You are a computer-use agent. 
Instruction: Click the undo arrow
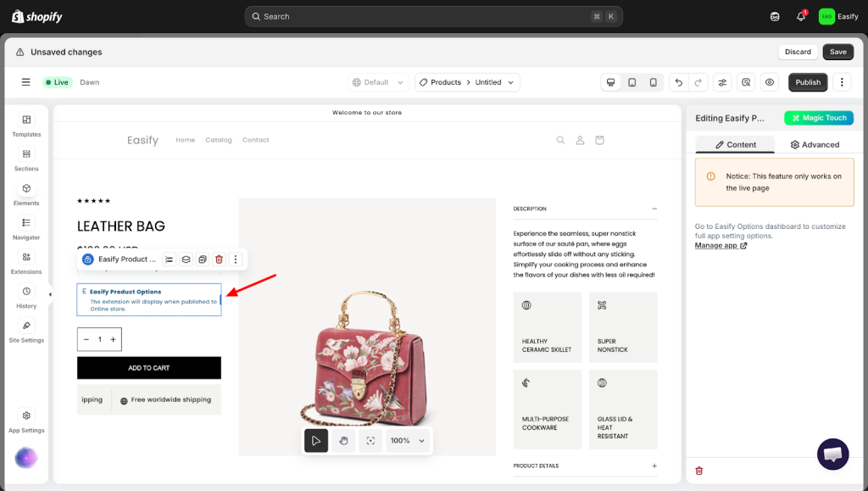[x=677, y=82]
